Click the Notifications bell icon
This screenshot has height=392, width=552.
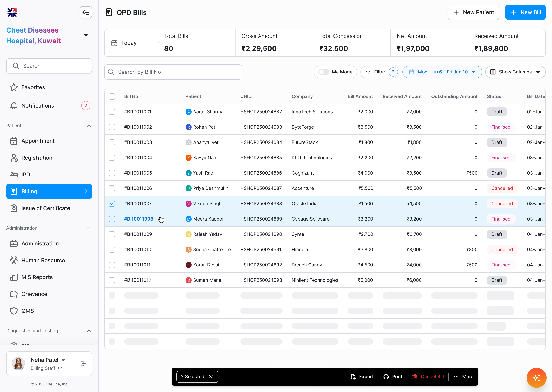pyautogui.click(x=14, y=106)
